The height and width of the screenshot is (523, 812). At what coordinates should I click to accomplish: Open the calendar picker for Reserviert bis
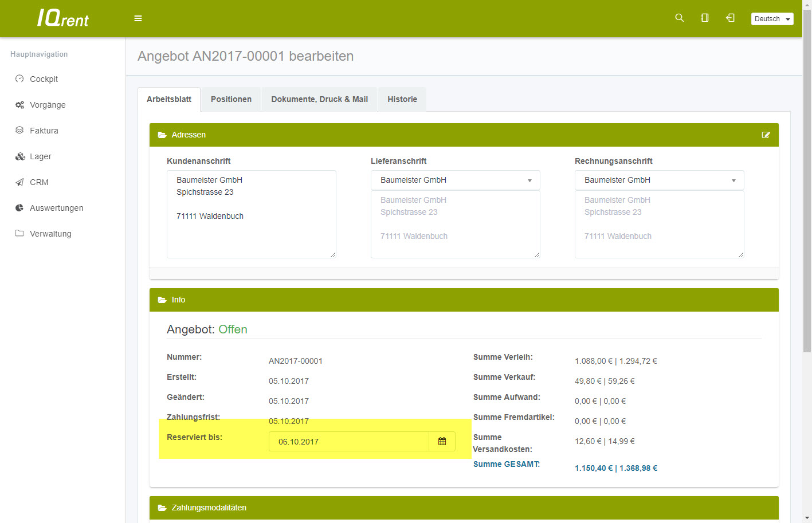point(442,442)
